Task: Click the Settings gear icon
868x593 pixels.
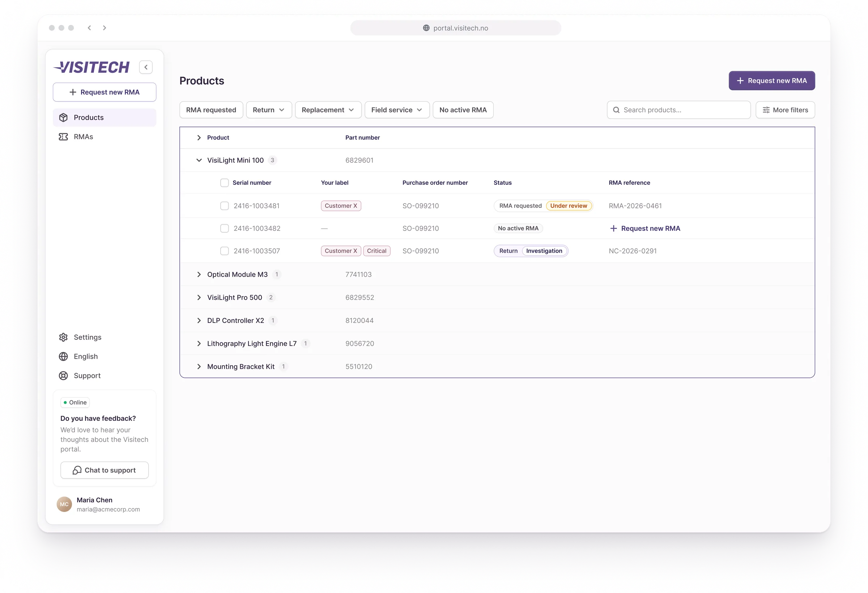Action: click(x=64, y=337)
